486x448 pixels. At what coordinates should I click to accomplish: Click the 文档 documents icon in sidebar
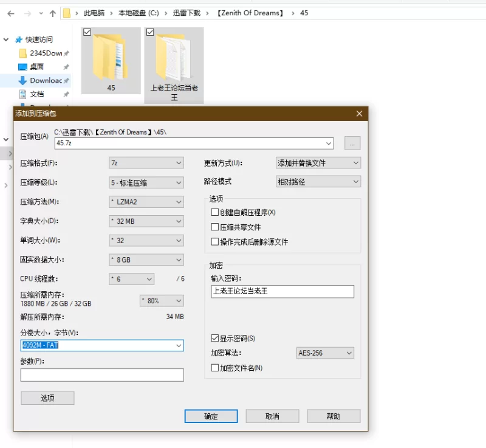[22, 94]
